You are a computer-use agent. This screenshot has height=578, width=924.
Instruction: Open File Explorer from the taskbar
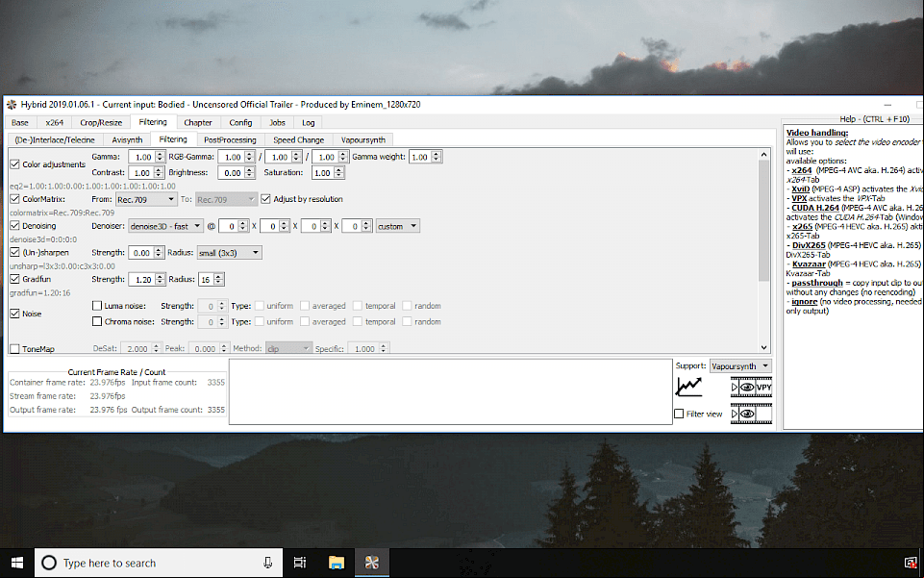336,563
